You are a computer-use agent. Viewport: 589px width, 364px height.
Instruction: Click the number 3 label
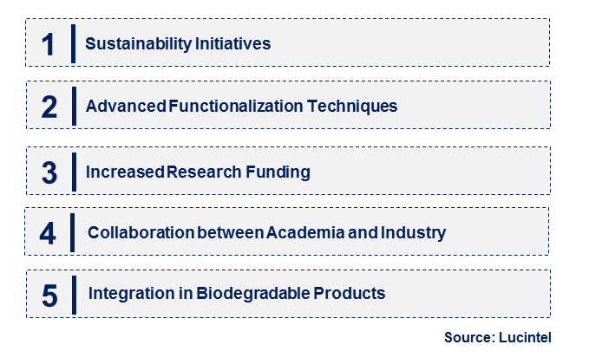[x=49, y=172]
